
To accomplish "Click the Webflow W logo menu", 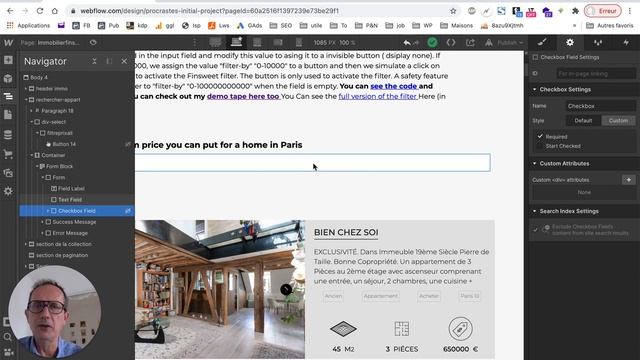I will (8, 42).
